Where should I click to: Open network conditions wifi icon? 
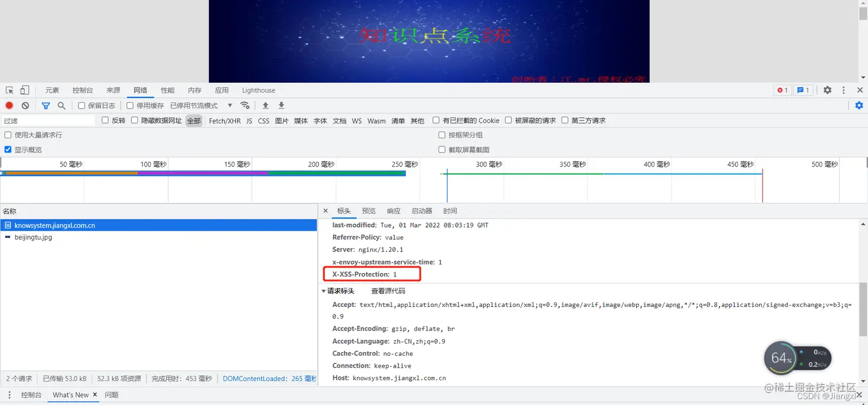point(245,106)
